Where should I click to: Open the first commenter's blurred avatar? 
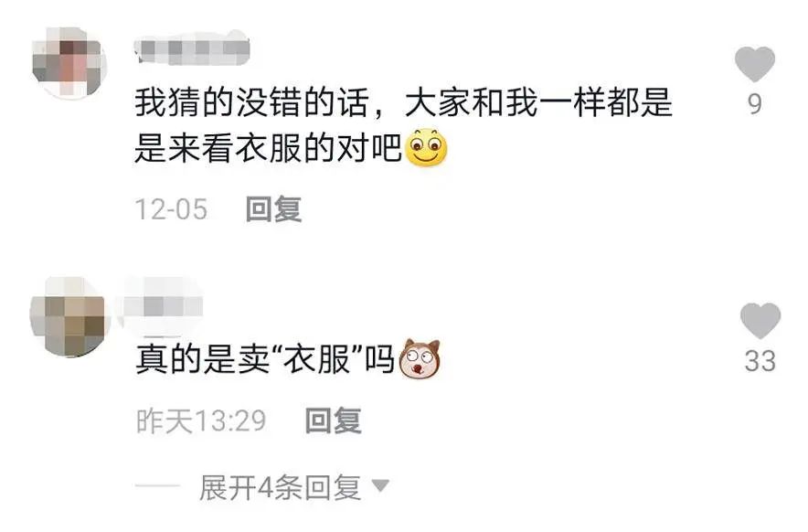click(x=69, y=62)
